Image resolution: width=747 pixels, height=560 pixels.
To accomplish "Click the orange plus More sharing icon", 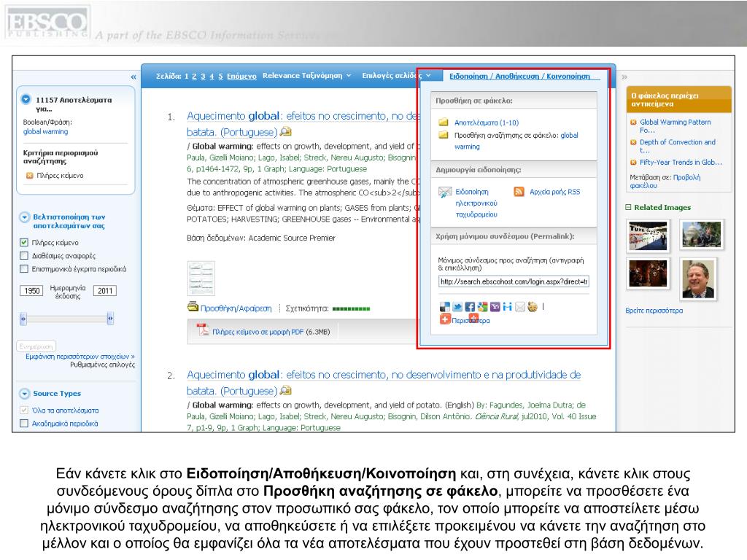I will pyautogui.click(x=444, y=319).
